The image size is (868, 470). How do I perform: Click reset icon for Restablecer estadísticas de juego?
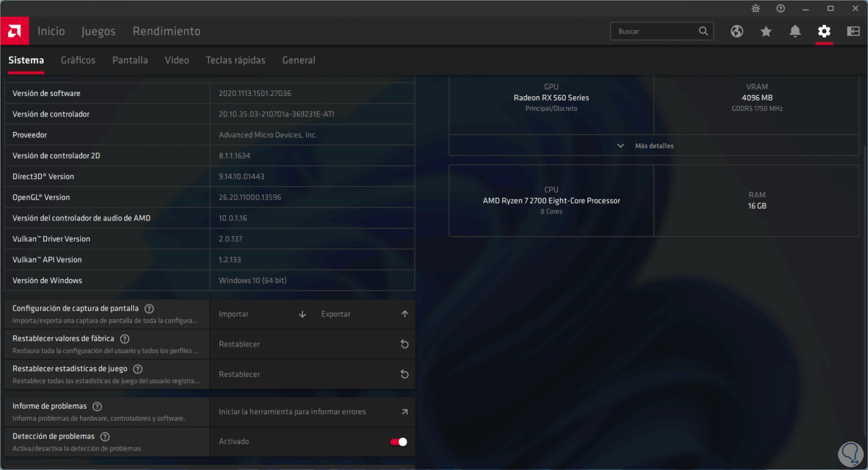(x=405, y=374)
